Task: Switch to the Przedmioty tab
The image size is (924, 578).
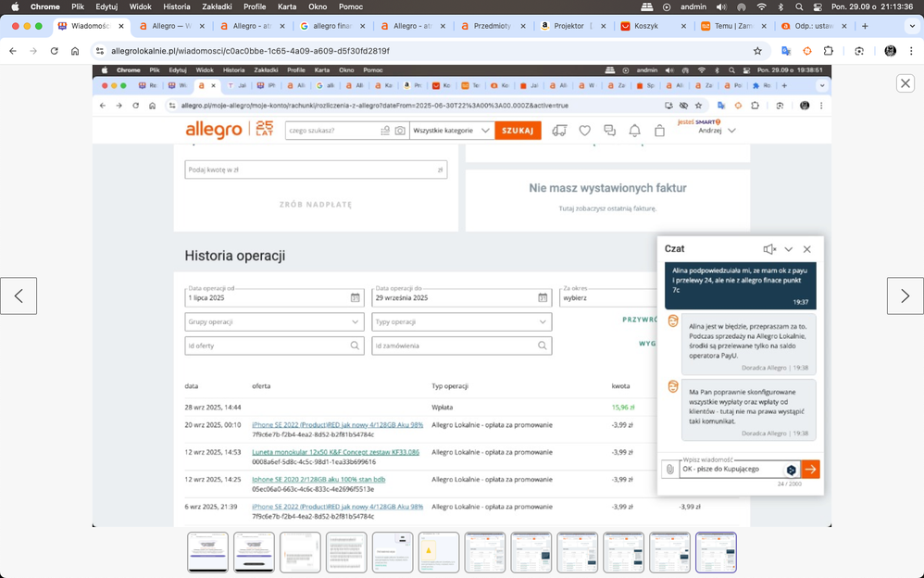Action: tap(493, 26)
